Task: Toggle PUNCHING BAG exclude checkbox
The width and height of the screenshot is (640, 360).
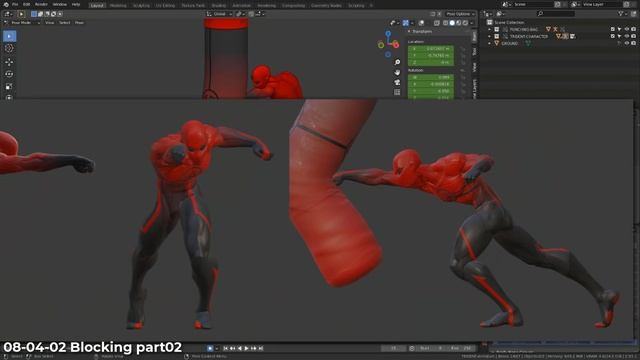Action: 613,29
